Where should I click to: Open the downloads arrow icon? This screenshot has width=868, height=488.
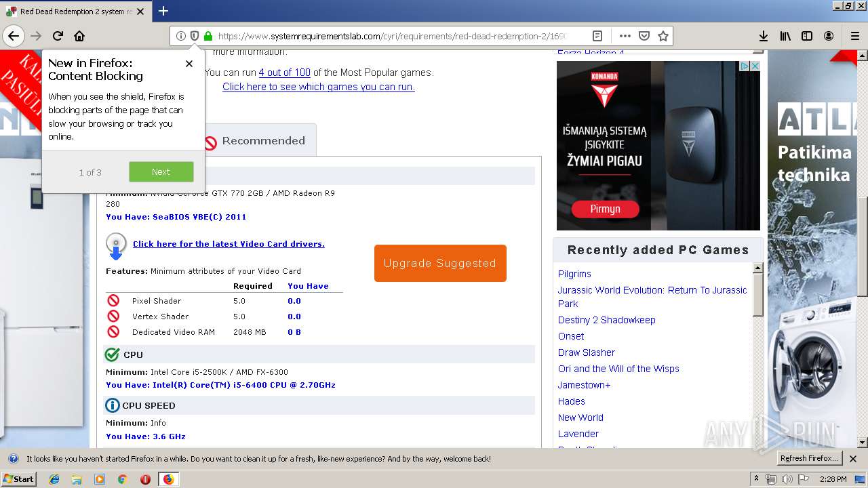[764, 36]
